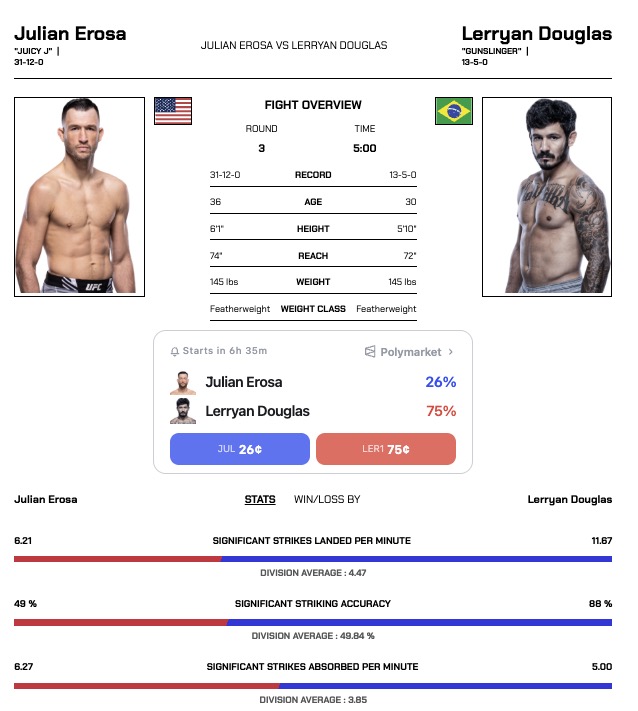Click the bell icon beside Starts in 6h 35m

point(175,352)
